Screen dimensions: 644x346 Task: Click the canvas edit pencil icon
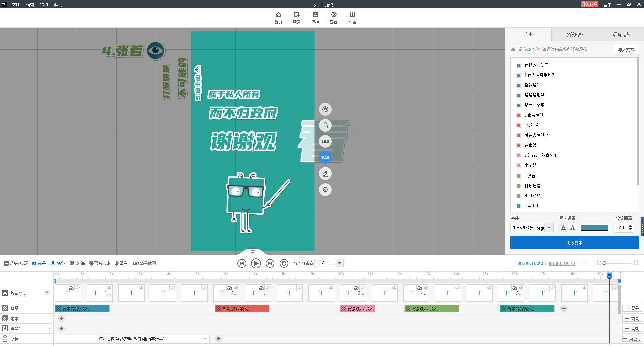point(325,174)
